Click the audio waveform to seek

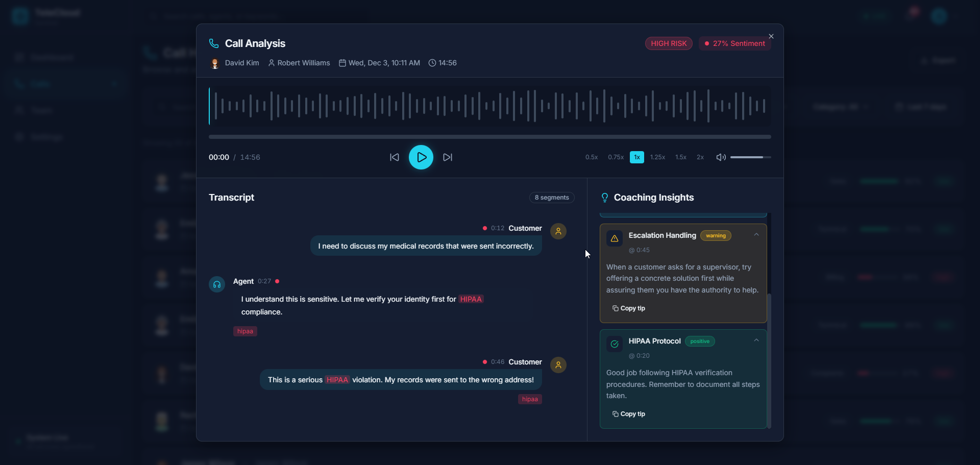coord(490,106)
